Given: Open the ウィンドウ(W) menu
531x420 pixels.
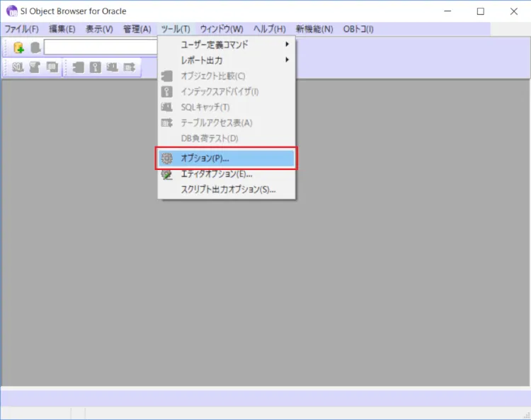Looking at the screenshot, I should coord(222,29).
